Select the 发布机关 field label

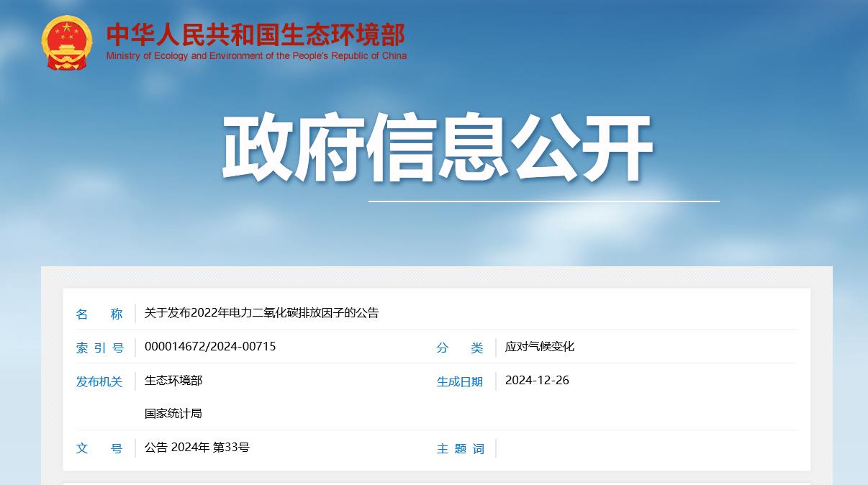(x=99, y=381)
